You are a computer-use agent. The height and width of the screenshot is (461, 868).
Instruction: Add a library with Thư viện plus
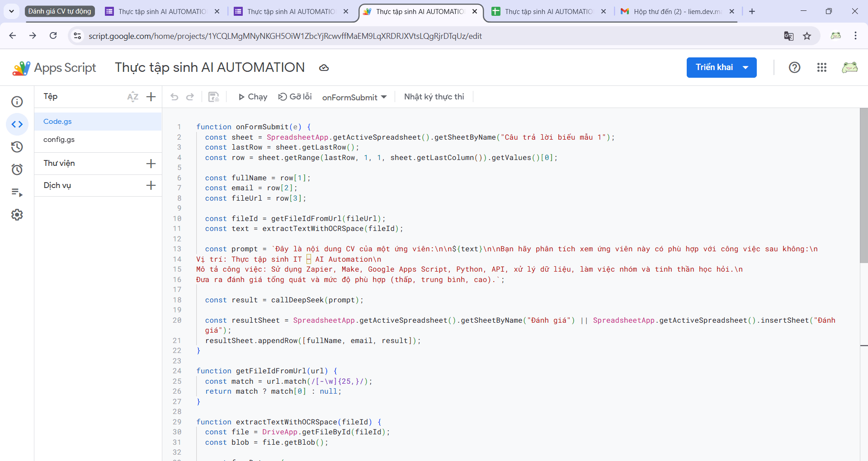click(151, 164)
